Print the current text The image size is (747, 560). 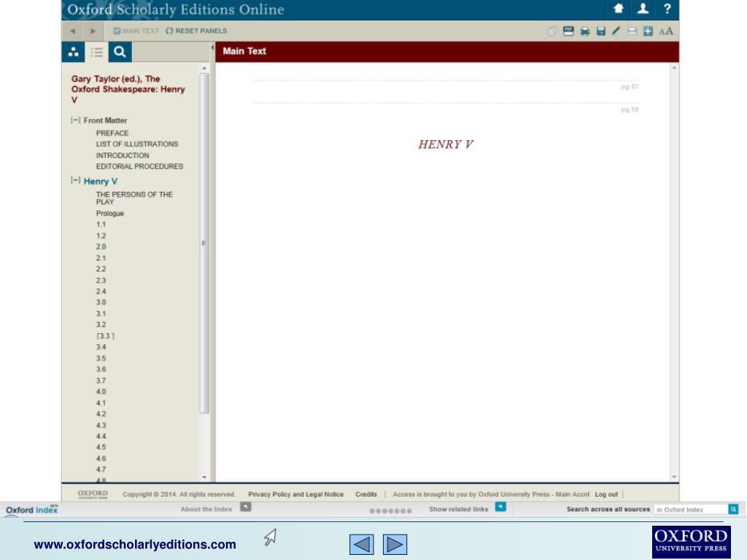point(584,31)
